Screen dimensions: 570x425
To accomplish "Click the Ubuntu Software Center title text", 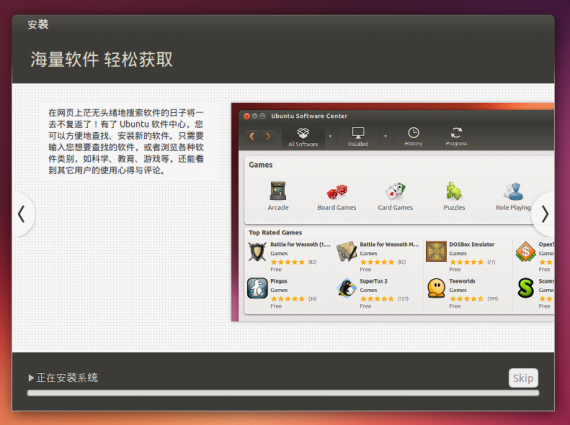I will click(x=309, y=116).
